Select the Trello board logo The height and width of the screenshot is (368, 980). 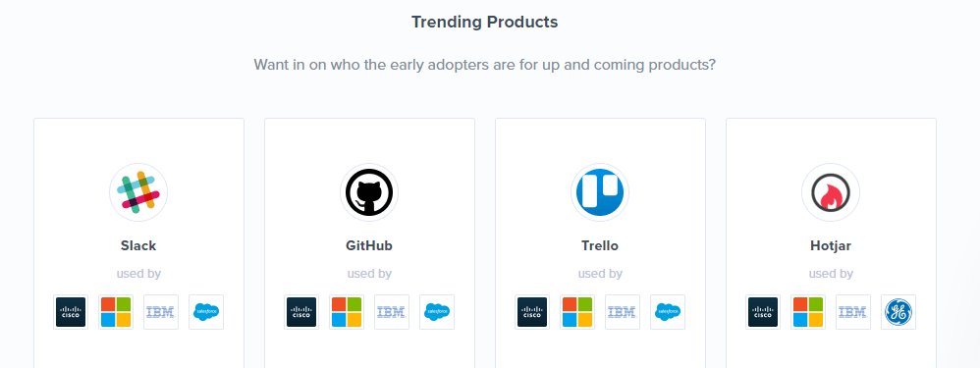coord(600,192)
